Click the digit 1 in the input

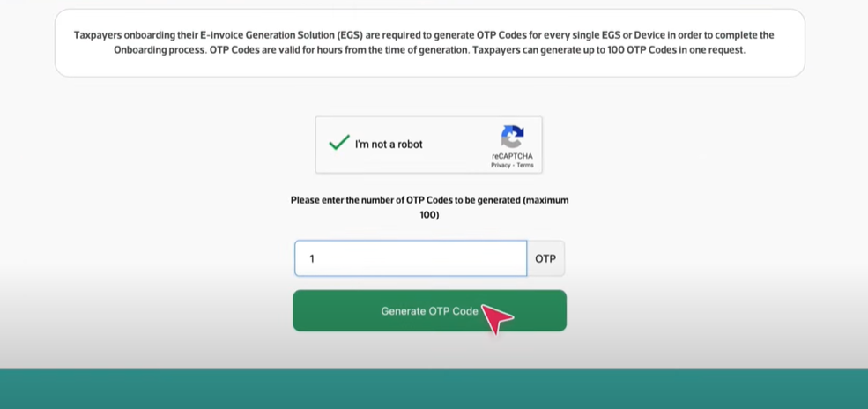[x=312, y=259]
